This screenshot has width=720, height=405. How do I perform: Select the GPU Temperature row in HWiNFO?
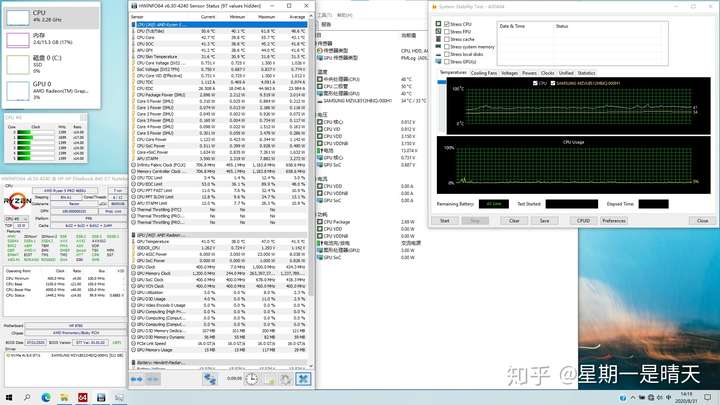point(219,242)
